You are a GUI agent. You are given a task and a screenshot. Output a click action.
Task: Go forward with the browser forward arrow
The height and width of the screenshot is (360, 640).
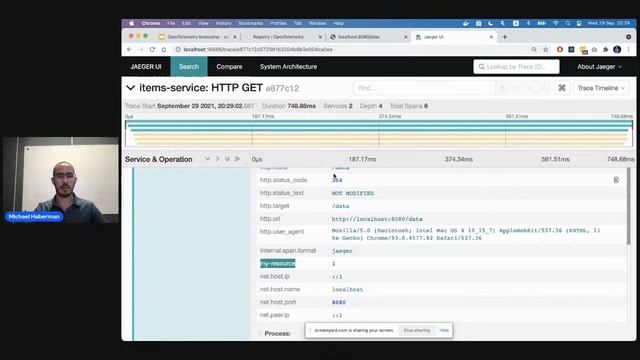[x=141, y=49]
